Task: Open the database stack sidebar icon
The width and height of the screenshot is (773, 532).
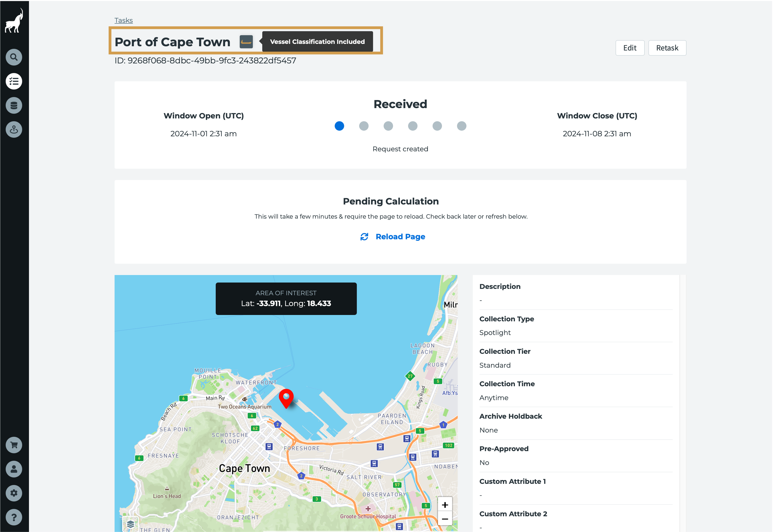Action: click(x=14, y=105)
